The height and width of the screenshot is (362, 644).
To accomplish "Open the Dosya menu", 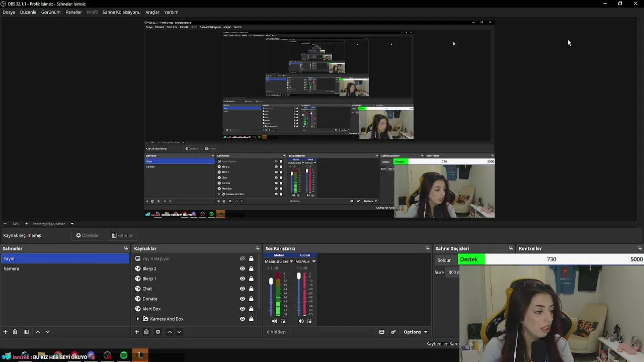I will [x=9, y=12].
